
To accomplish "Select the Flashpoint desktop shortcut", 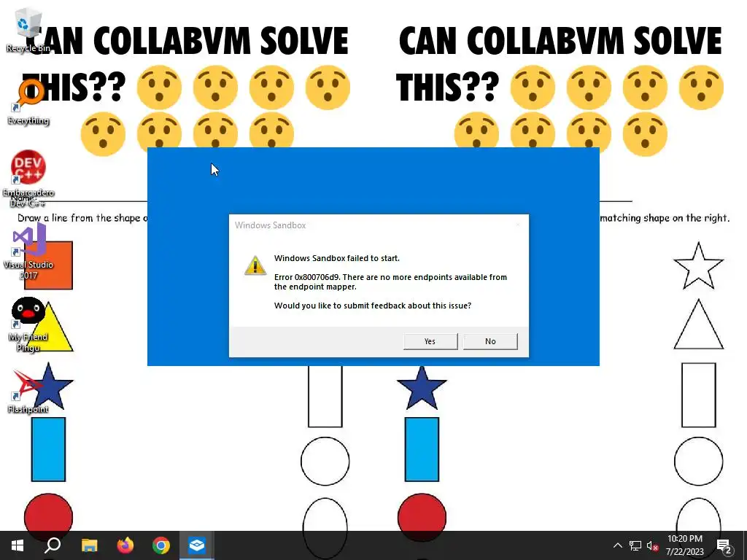I will (28, 392).
